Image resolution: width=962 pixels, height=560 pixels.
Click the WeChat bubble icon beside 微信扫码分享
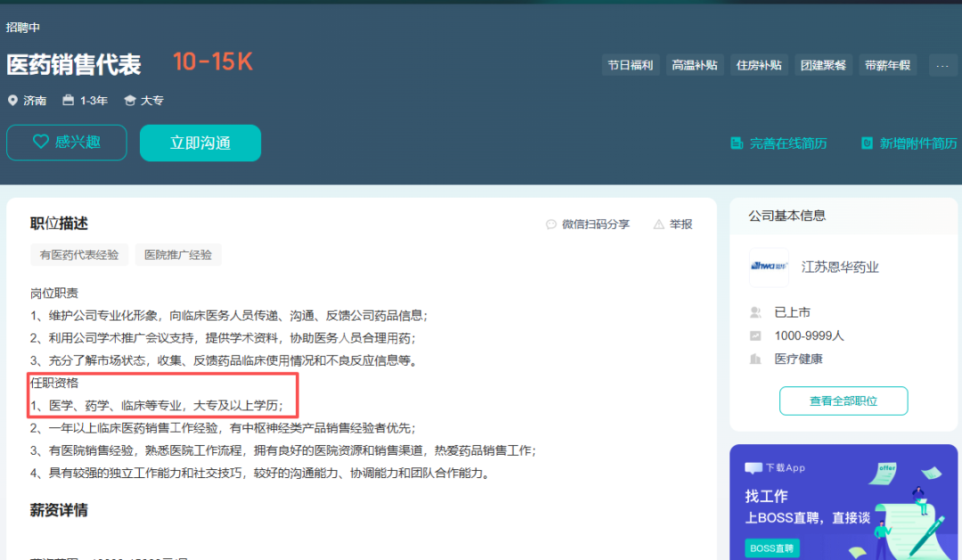551,224
